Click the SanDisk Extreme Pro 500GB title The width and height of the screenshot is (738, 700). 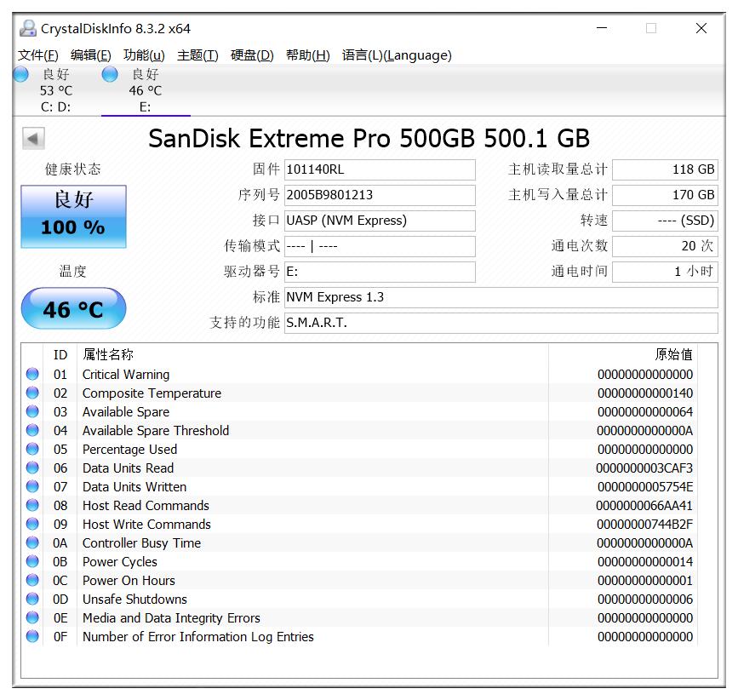(x=369, y=139)
